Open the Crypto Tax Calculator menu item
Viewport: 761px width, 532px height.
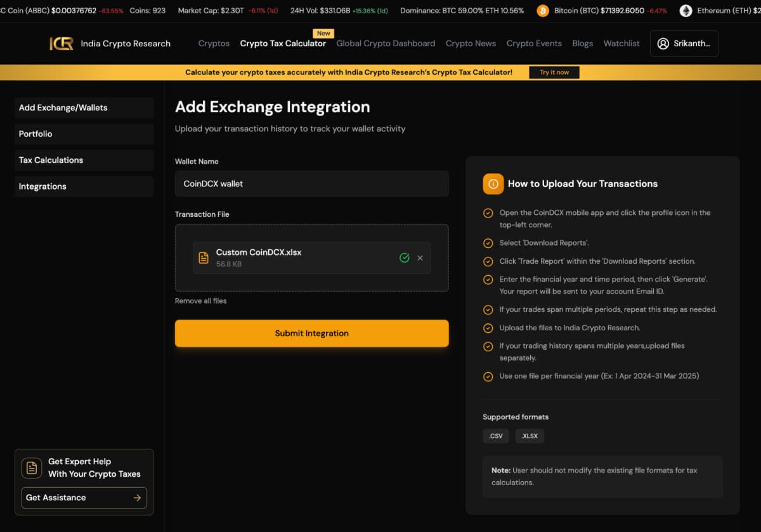point(283,44)
